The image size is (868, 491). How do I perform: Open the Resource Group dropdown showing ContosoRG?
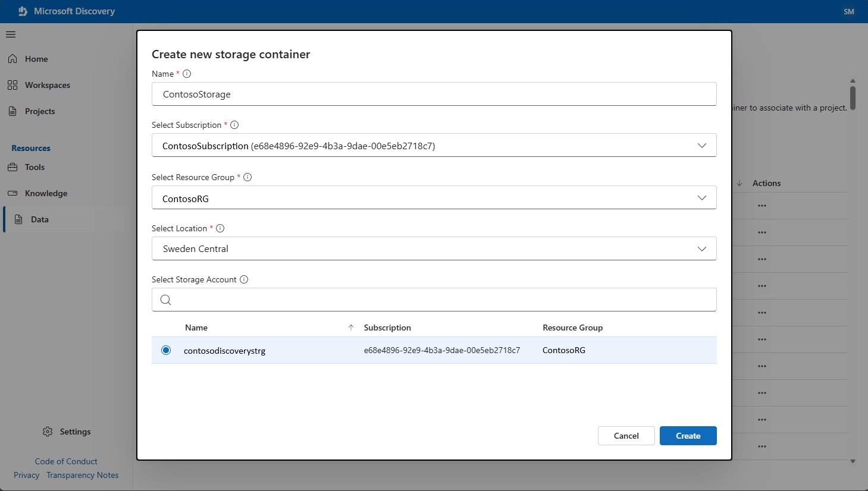tap(434, 198)
